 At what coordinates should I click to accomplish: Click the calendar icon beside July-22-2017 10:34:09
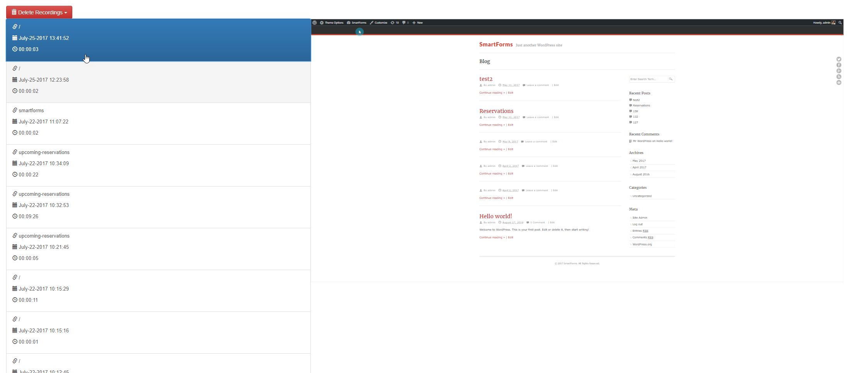15,163
